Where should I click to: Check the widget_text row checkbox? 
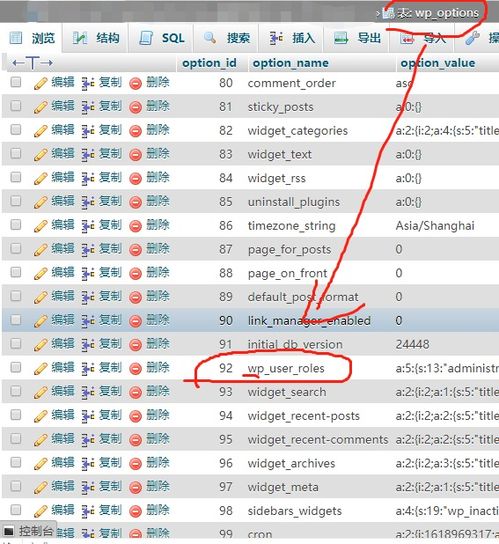16,153
